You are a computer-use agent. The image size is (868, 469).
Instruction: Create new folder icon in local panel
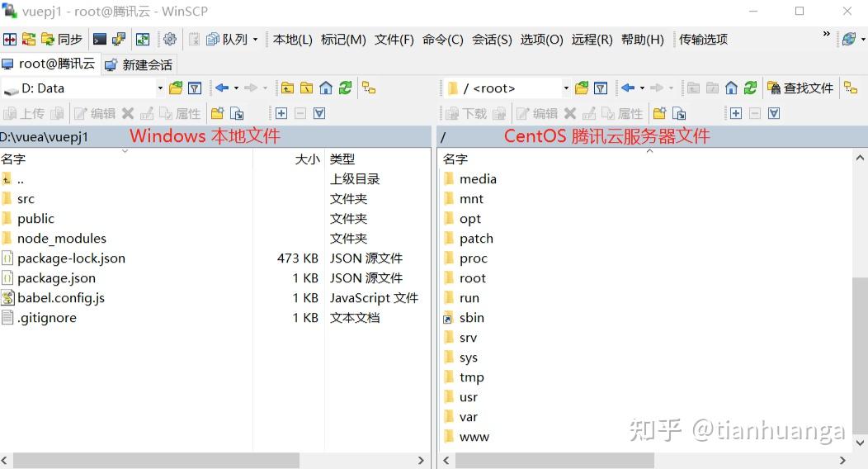point(218,113)
